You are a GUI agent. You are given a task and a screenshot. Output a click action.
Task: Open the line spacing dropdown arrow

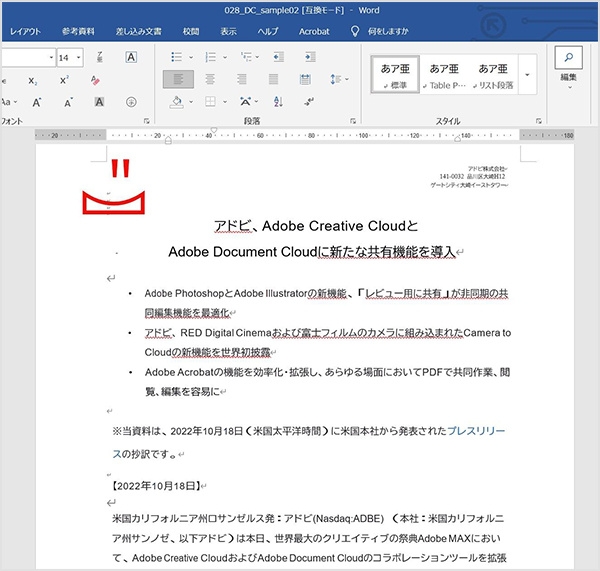tap(347, 79)
